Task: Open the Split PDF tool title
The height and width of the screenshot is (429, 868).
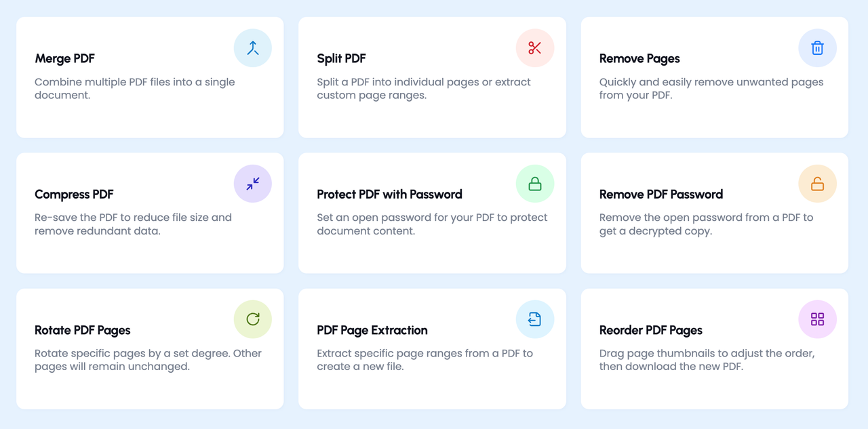Action: (341, 59)
